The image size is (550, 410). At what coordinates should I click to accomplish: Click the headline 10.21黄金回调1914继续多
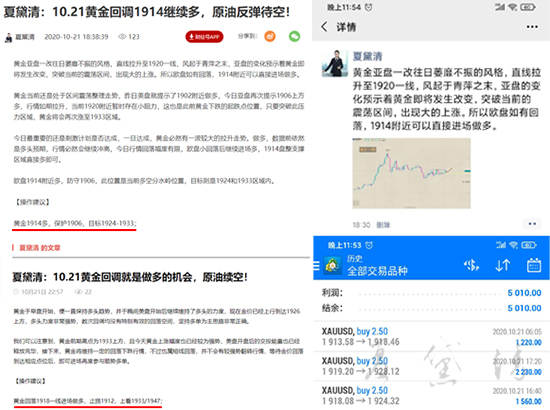(147, 12)
